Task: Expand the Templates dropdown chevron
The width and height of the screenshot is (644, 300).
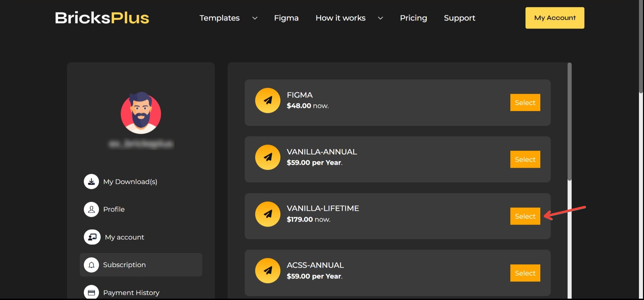Action: 255,18
